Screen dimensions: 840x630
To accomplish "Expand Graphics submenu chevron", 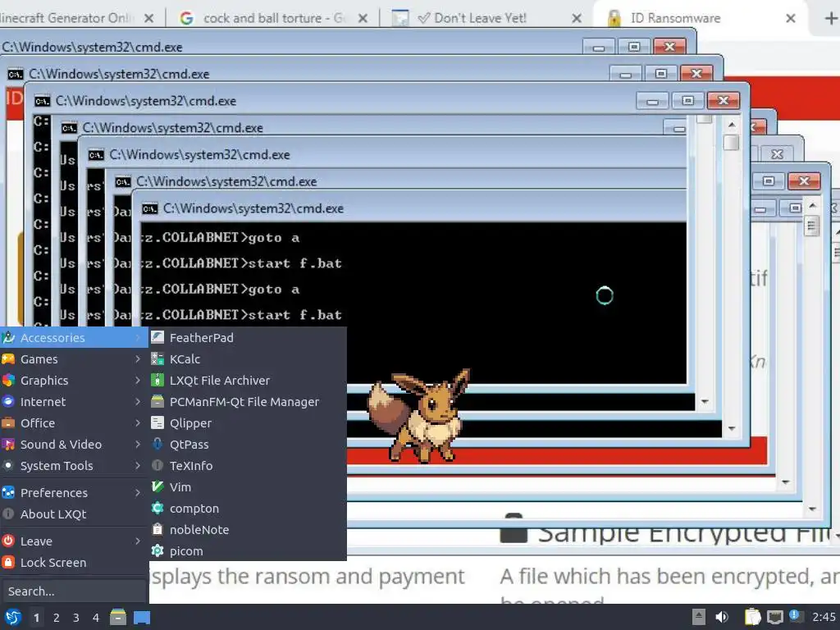I will [138, 381].
